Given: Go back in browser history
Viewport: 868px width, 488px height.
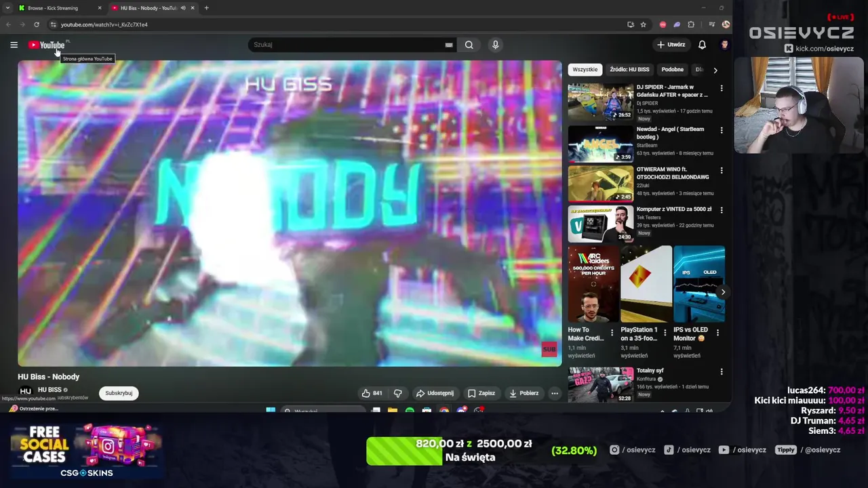Looking at the screenshot, I should pyautogui.click(x=8, y=24).
